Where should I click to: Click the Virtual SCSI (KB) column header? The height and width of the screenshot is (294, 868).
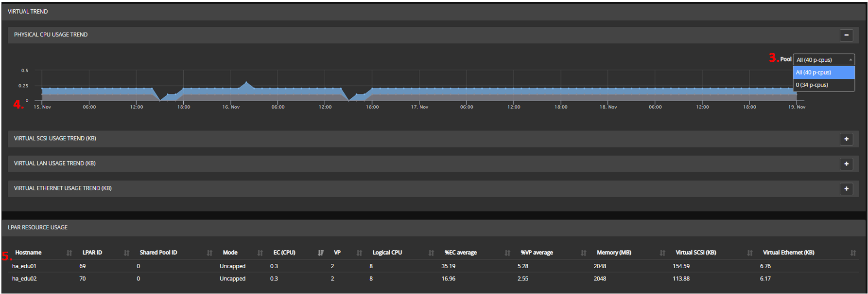pos(695,253)
